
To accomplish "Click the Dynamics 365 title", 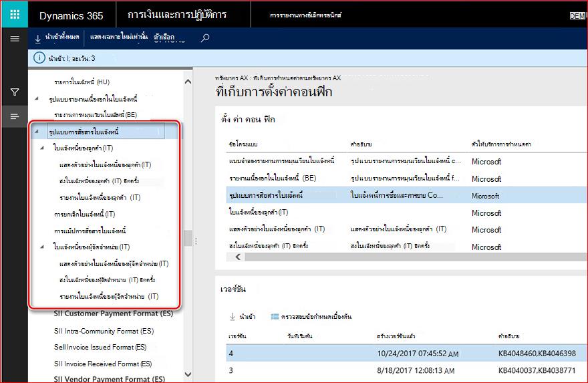I will [x=71, y=16].
